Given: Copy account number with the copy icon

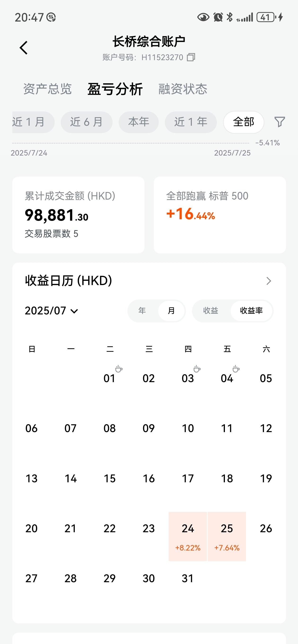Looking at the screenshot, I should [191, 57].
